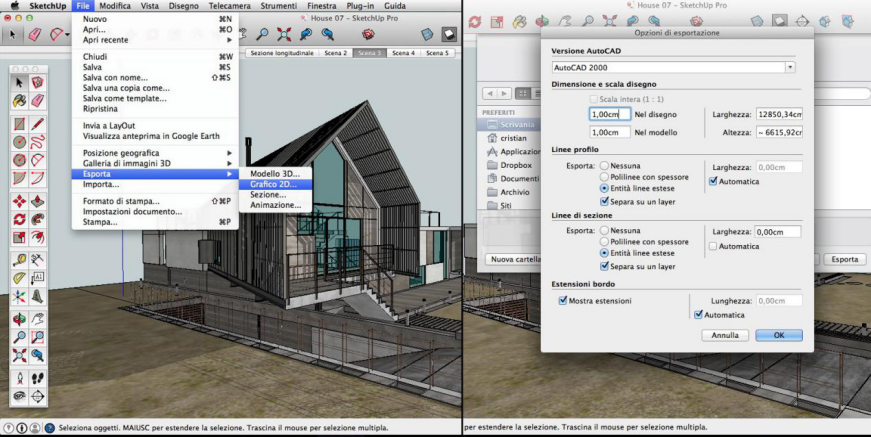Pick the Eraser tool in the floating palette

click(x=37, y=101)
